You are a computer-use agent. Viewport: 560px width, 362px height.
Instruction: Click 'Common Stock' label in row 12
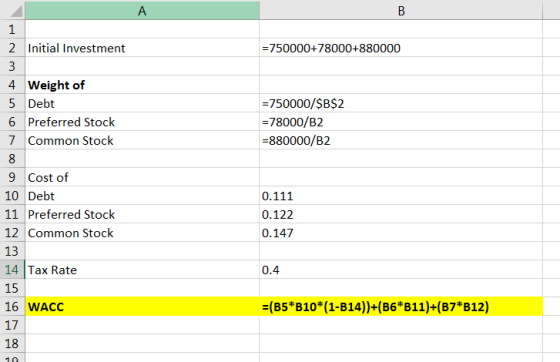click(142, 233)
